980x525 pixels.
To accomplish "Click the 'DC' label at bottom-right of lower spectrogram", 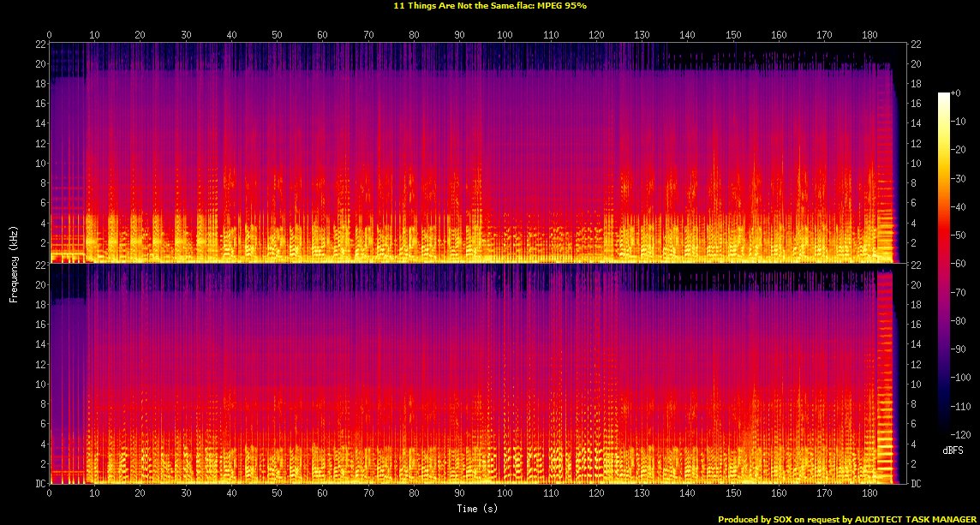I will (x=915, y=484).
